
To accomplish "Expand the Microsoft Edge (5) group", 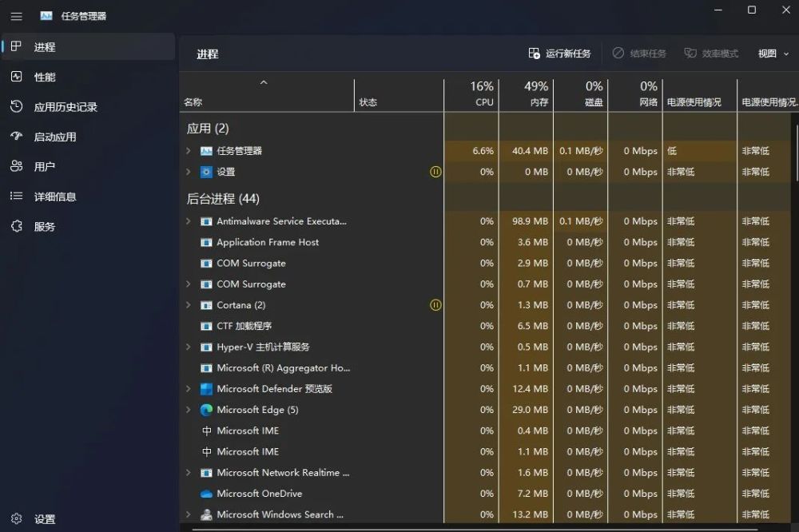I will click(x=188, y=410).
